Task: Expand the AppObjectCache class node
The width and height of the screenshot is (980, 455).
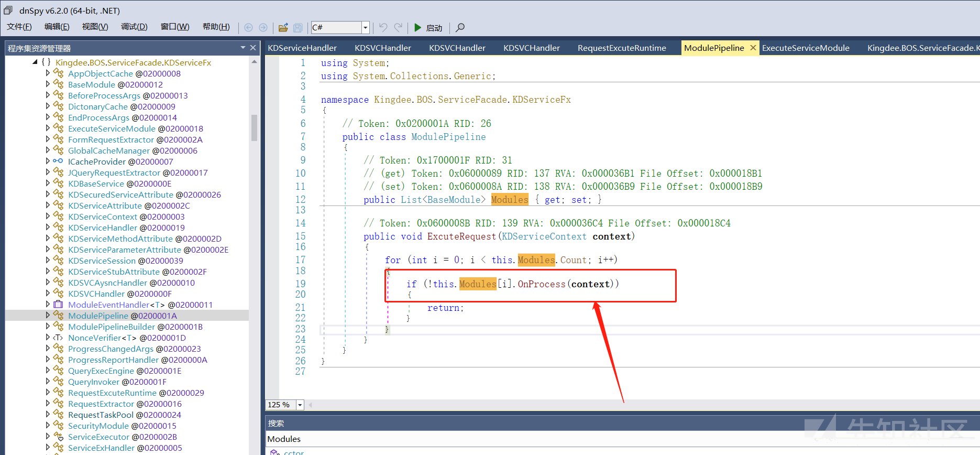Action: [x=48, y=73]
